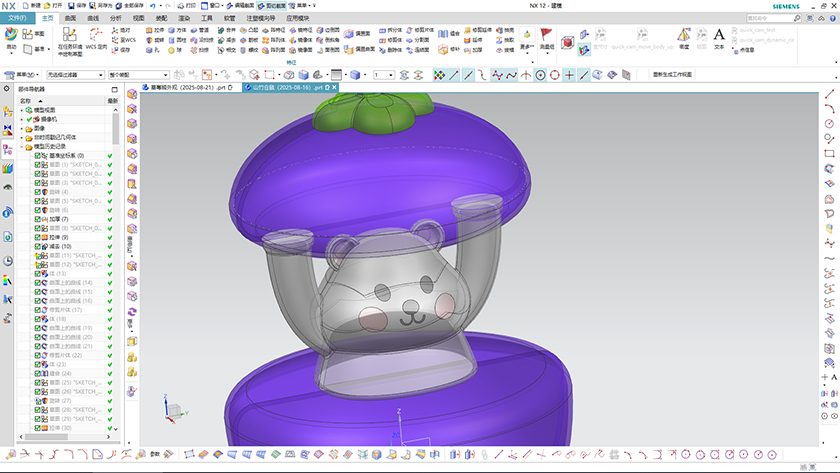The image size is (840, 473).
Task: Click the 文本 (Text) tool icon
Action: pyautogui.click(x=718, y=37)
